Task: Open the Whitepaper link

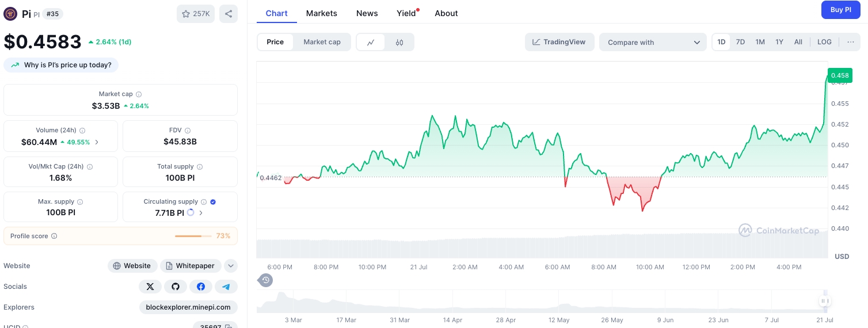Action: coord(191,266)
